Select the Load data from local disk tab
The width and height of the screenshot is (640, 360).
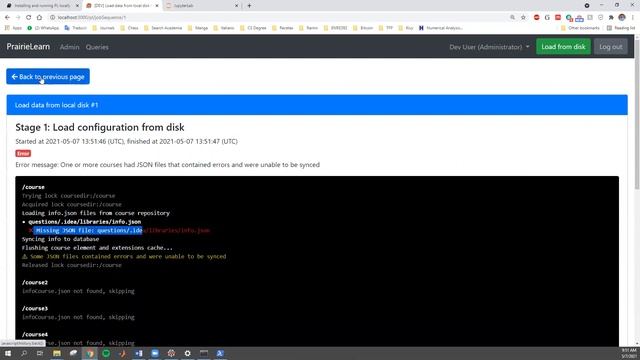[x=122, y=6]
